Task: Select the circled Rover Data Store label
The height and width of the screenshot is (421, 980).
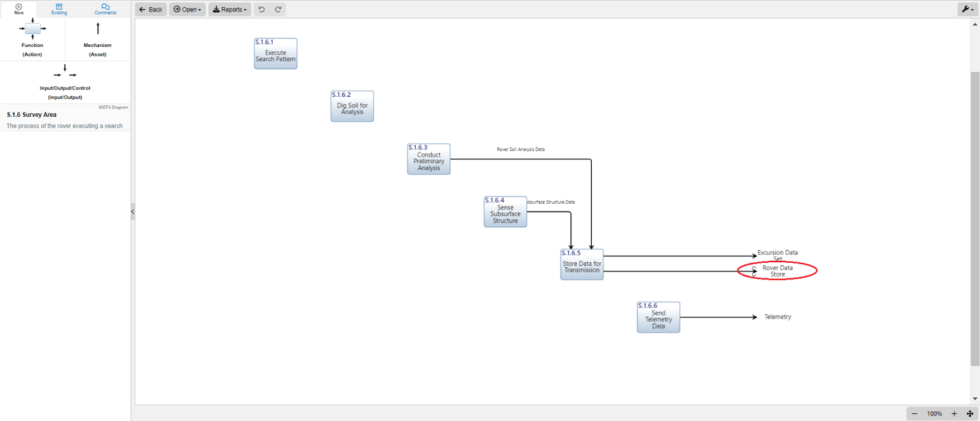Action: 776,271
